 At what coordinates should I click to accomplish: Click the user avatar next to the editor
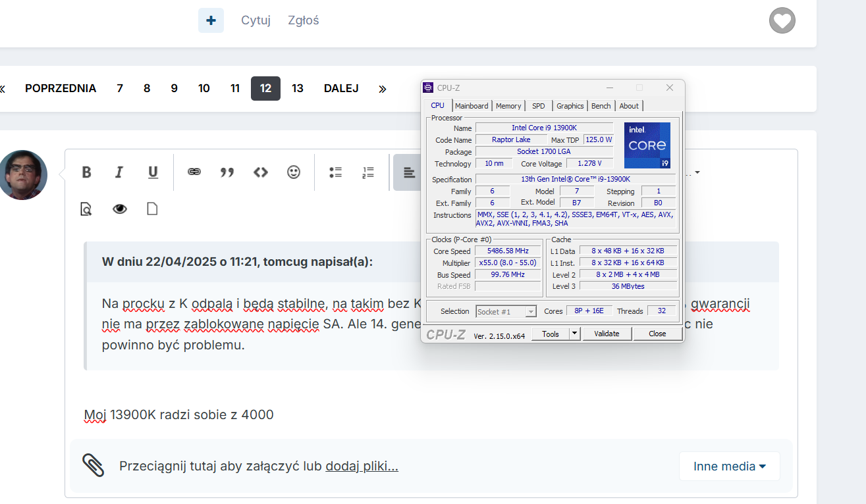[23, 174]
